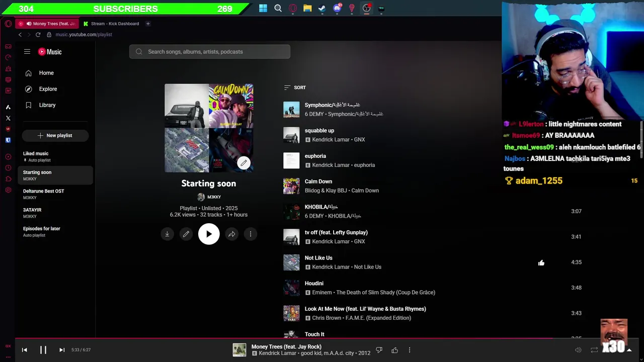This screenshot has width=644, height=362.
Task: Edit the playlist cover thumbnail pencil
Action: pyautogui.click(x=244, y=163)
